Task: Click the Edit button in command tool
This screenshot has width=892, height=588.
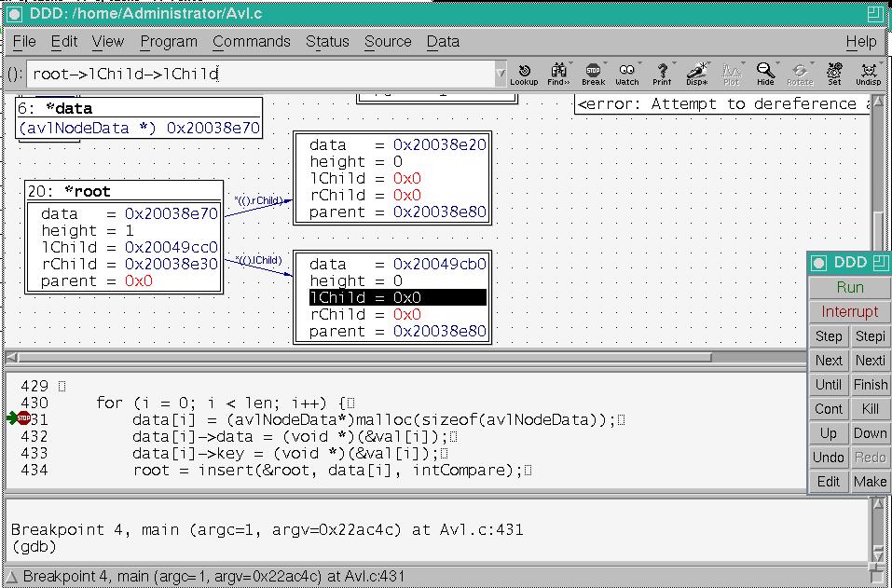Action: click(x=829, y=482)
